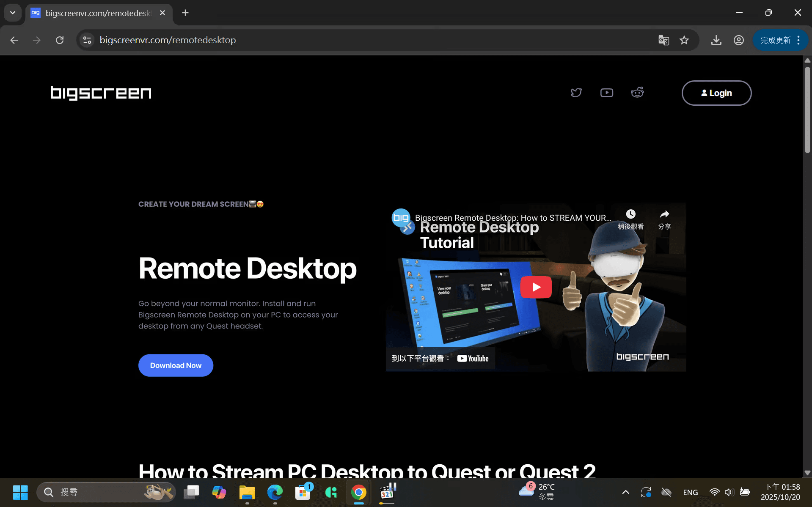The width and height of the screenshot is (812, 507).
Task: Open File Explorer from taskbar
Action: click(x=247, y=492)
